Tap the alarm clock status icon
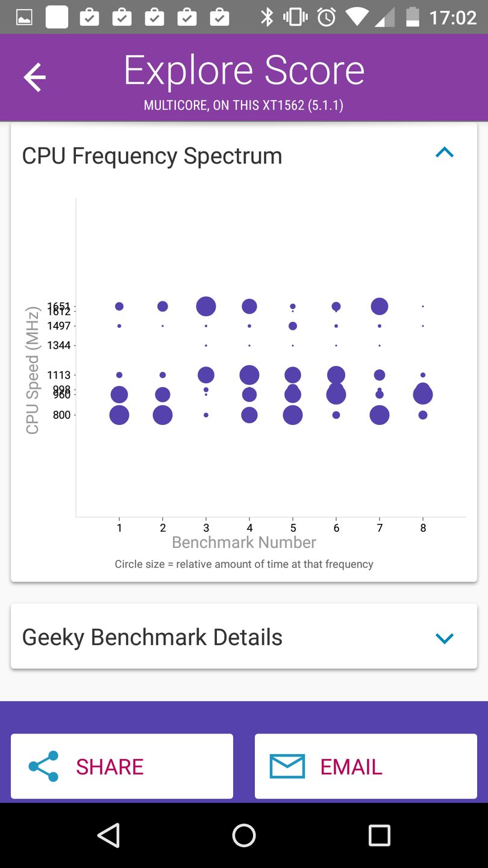The image size is (488, 868). pyautogui.click(x=327, y=17)
